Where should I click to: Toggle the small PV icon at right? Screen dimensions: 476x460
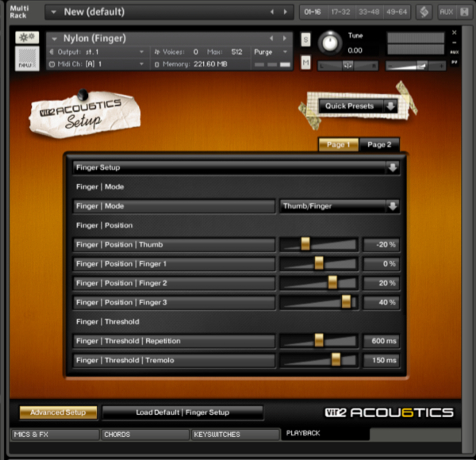coord(454,62)
